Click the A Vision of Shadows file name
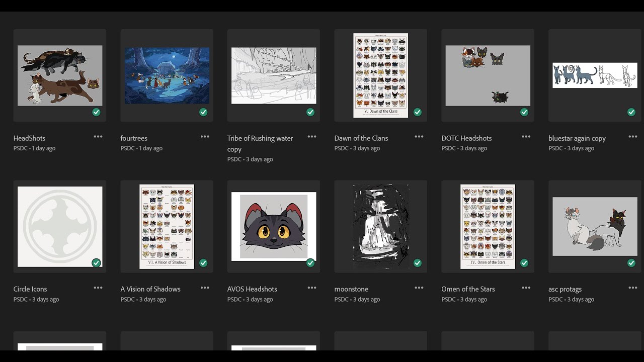 150,289
